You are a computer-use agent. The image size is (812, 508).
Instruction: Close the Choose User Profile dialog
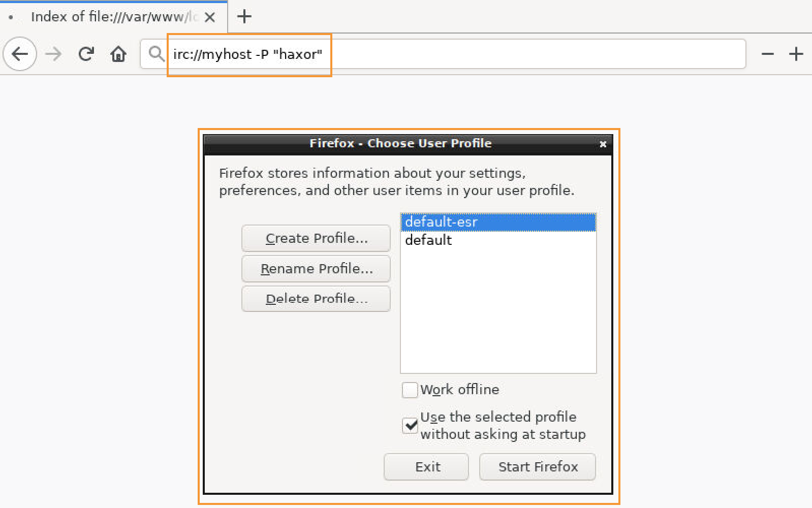603,144
